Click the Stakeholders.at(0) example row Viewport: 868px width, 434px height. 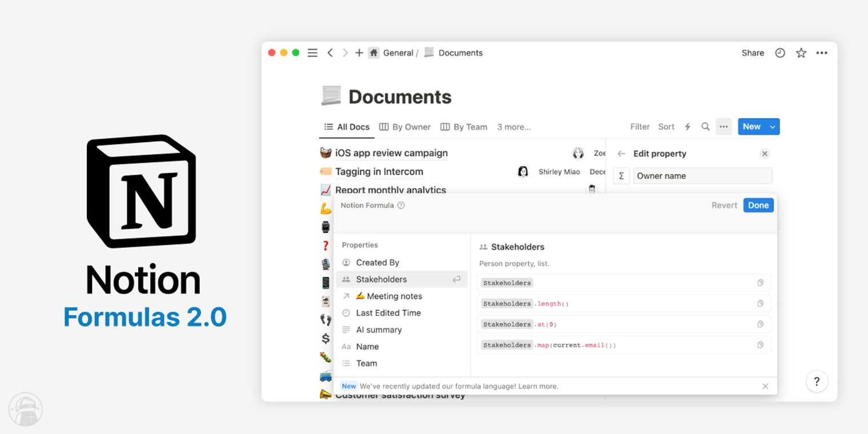pyautogui.click(x=624, y=324)
